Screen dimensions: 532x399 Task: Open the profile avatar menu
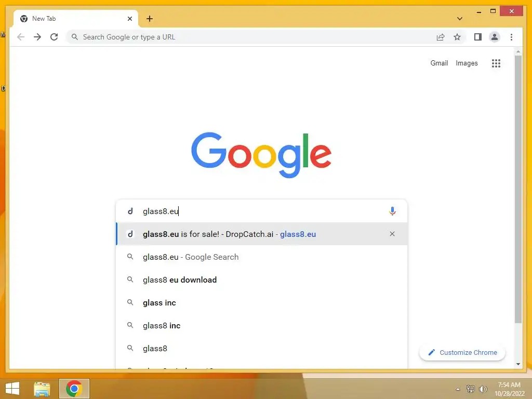coord(495,37)
